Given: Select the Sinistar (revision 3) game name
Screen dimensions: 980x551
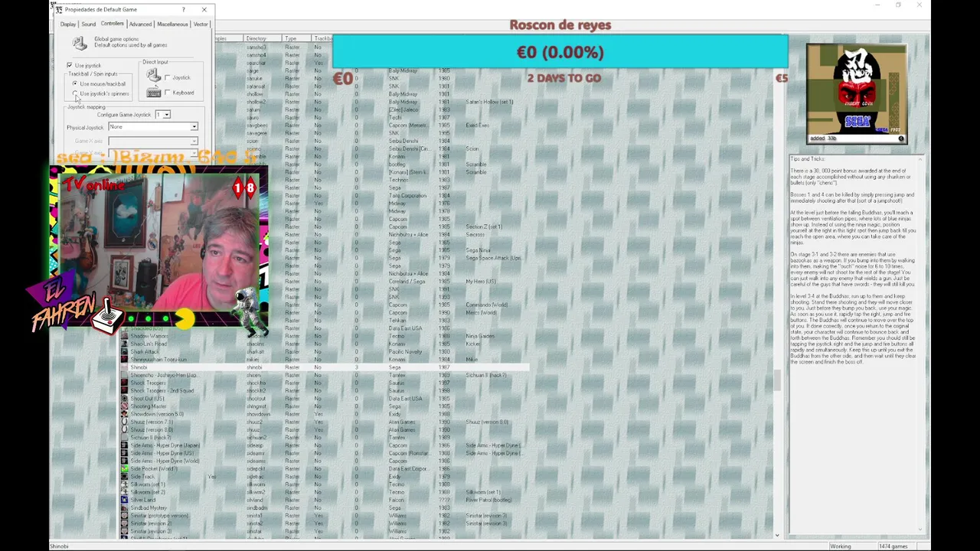Looking at the screenshot, I should (151, 531).
